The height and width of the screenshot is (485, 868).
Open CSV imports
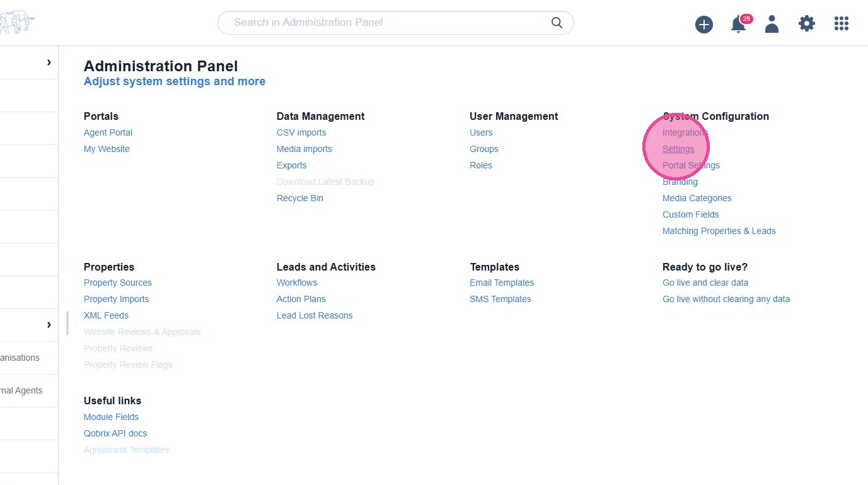click(301, 132)
